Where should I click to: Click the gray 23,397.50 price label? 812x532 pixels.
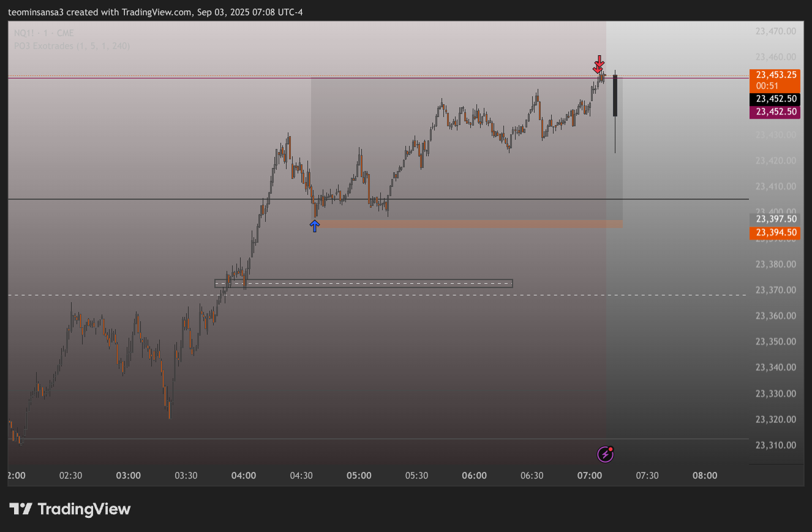point(774,219)
